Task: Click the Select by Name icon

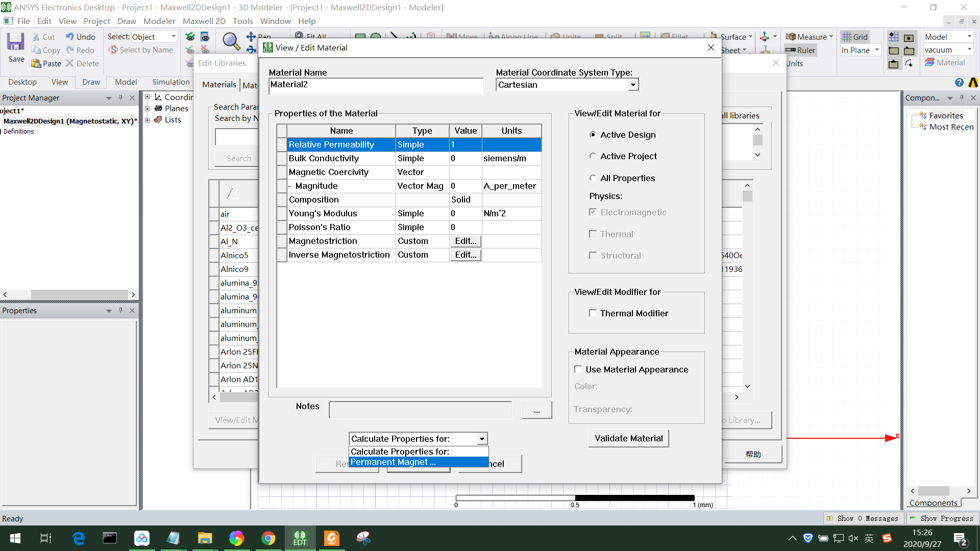Action: pos(112,49)
